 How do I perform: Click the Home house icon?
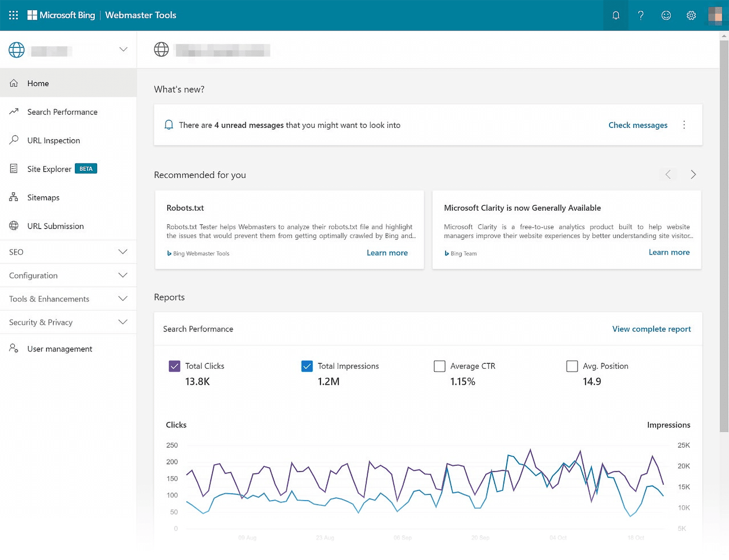[x=14, y=83]
